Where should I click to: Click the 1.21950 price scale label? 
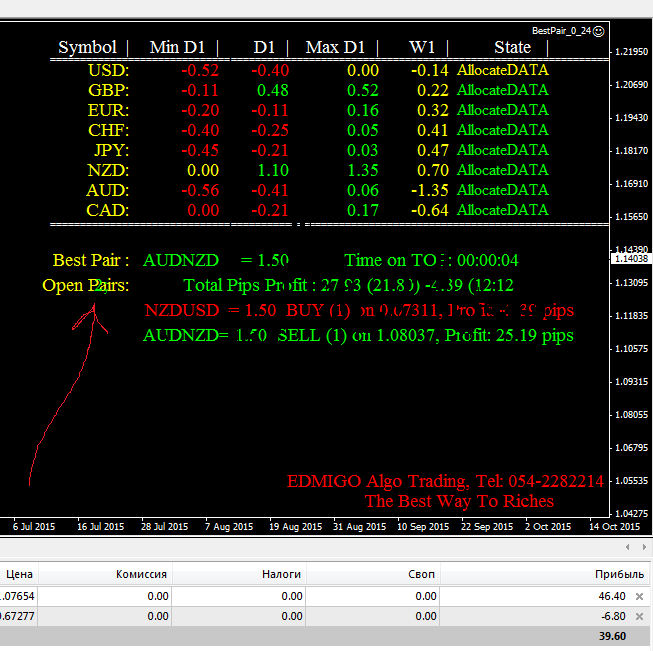632,52
